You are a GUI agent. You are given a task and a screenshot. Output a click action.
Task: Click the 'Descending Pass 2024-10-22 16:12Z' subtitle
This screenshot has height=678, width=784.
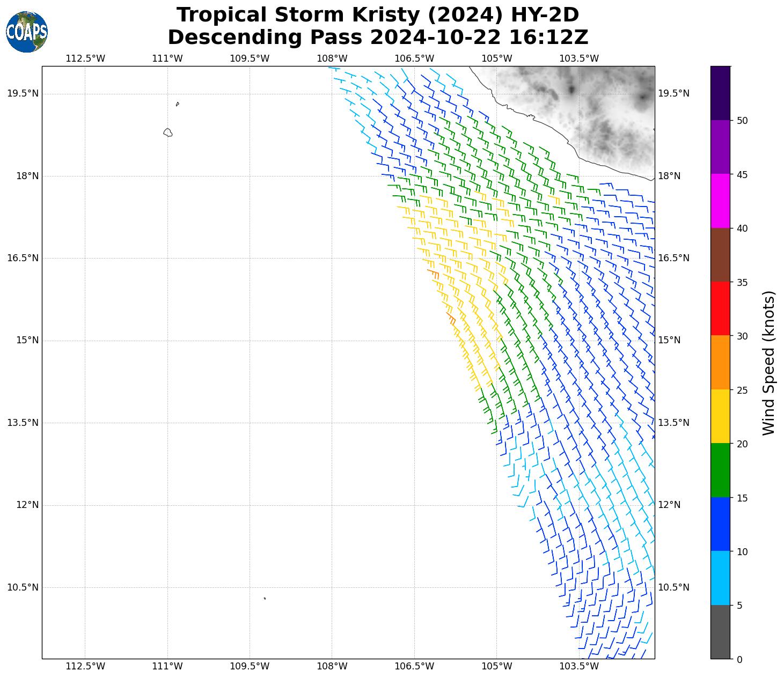[378, 38]
